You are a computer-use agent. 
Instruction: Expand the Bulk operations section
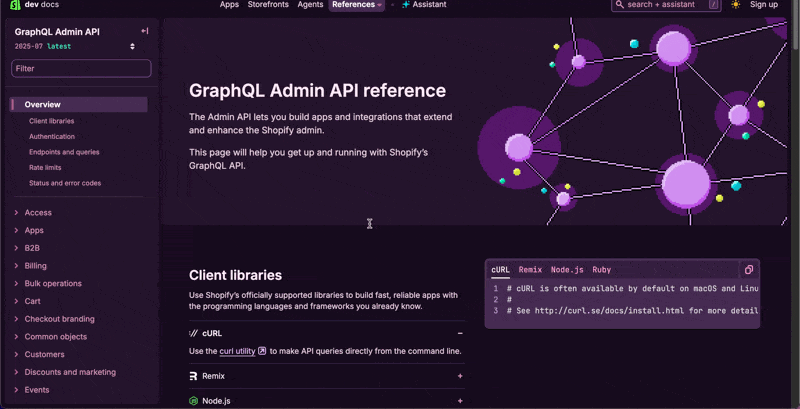click(48, 284)
